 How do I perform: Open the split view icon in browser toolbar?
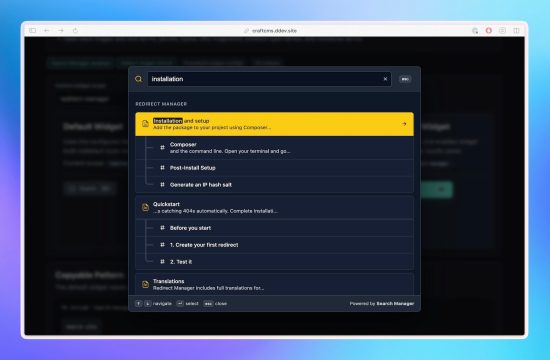516,31
